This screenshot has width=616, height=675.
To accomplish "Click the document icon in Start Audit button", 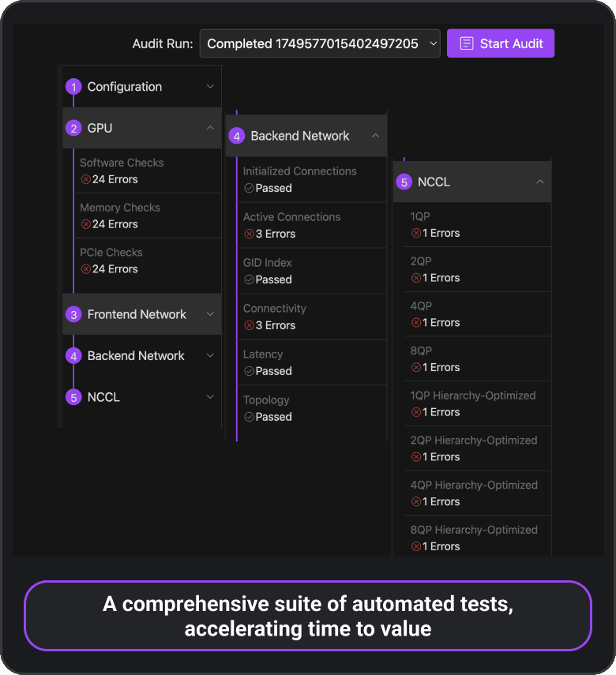I will pyautogui.click(x=467, y=43).
